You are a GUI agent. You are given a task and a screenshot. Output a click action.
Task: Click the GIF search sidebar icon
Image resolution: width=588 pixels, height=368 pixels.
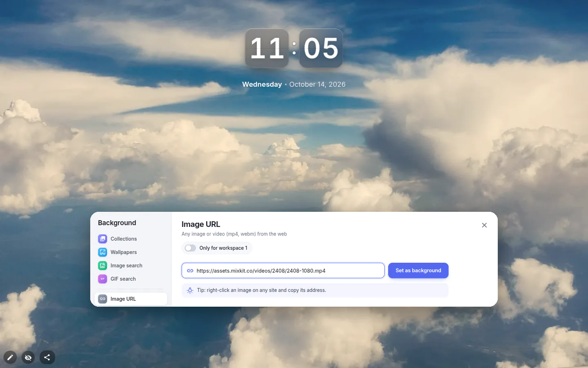pos(102,279)
